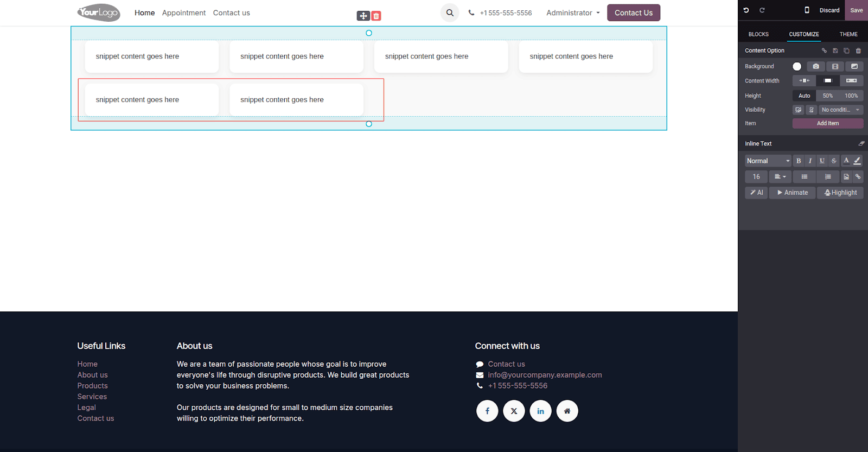Image resolution: width=868 pixels, height=452 pixels.
Task: Apply underline formatting
Action: point(822,161)
